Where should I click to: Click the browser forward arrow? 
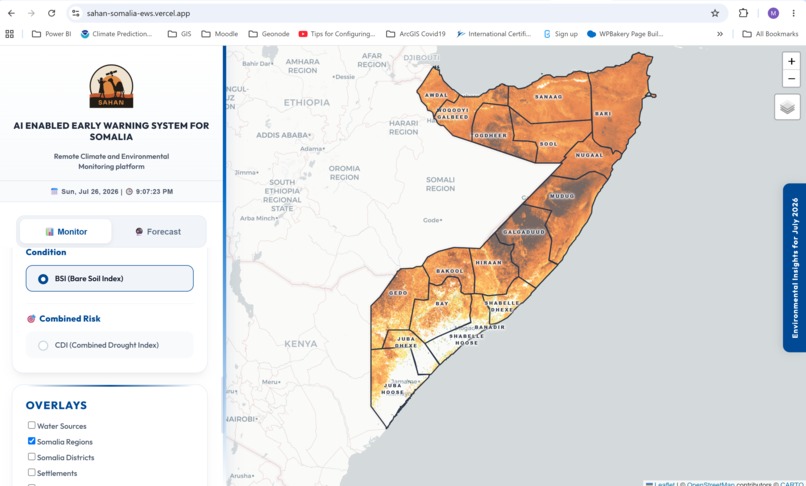coord(31,13)
